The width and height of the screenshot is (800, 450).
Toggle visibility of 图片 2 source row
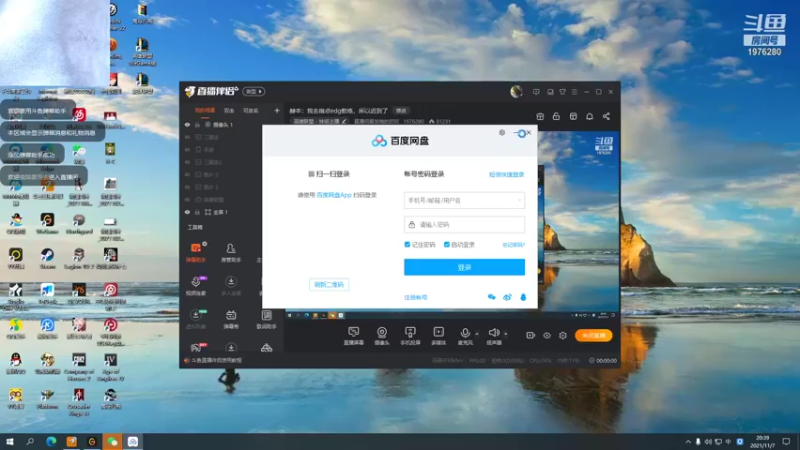(x=187, y=187)
